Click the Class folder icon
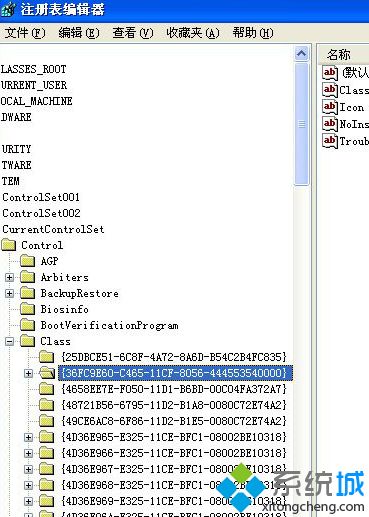Screen dimensions: 369x517 (27, 341)
